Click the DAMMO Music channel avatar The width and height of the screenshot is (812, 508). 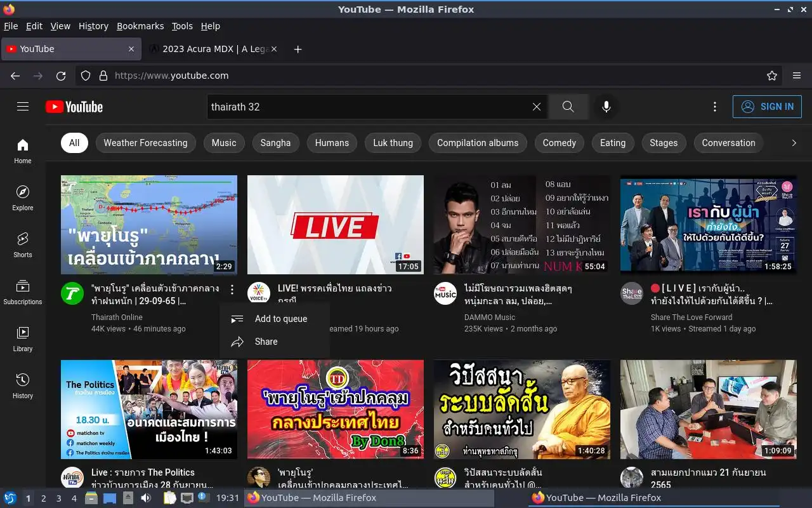[x=445, y=293]
